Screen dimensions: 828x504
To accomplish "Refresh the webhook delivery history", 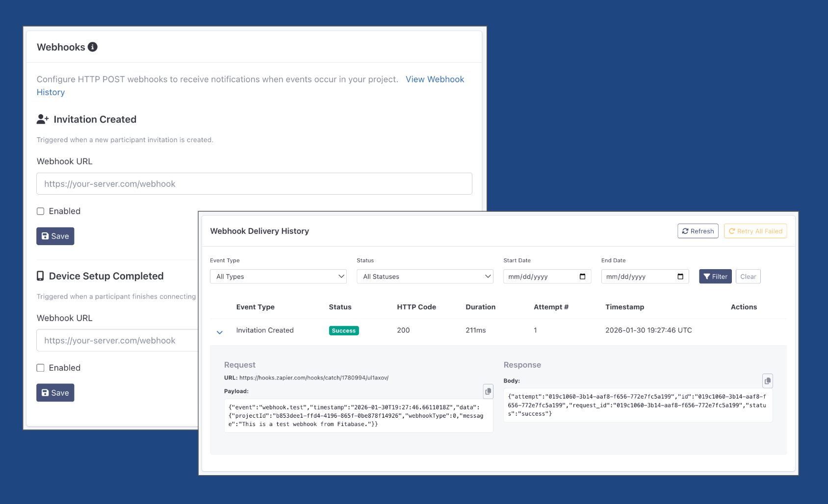I will coord(698,231).
